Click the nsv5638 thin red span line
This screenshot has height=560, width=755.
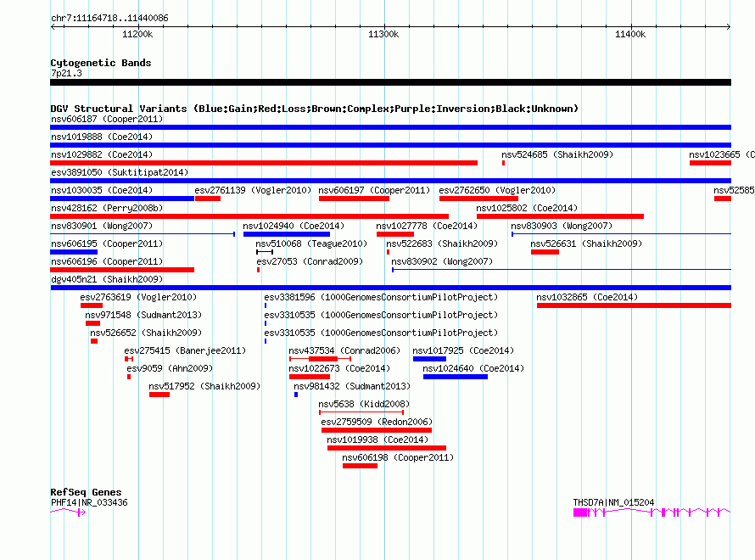[361, 412]
